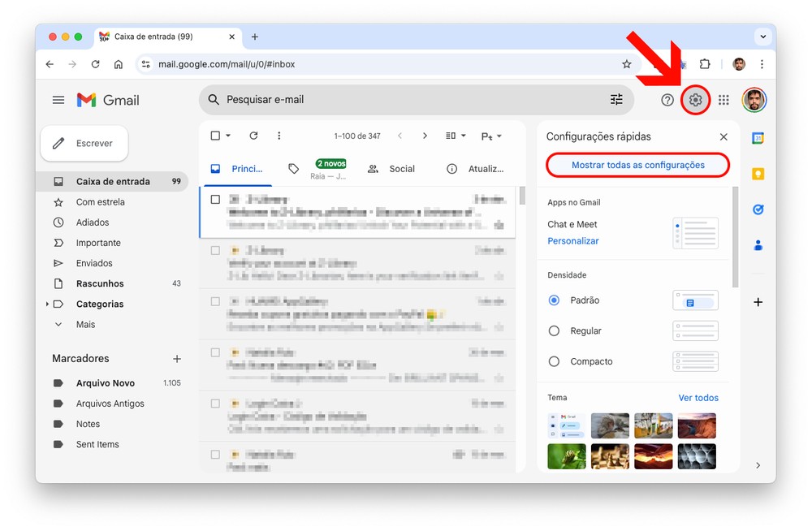812x531 pixels.
Task: Open Google Keep in side panel
Action: tap(758, 174)
